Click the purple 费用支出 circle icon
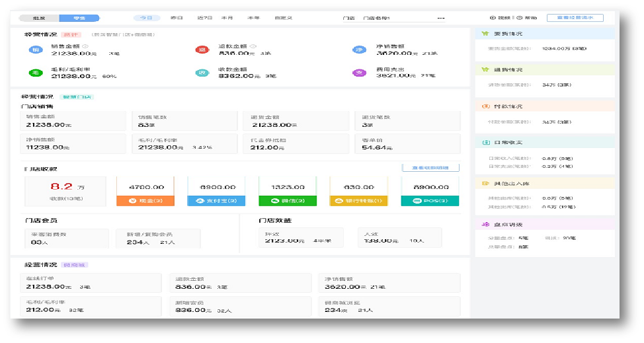The width and height of the screenshot is (644, 343). 360,73
